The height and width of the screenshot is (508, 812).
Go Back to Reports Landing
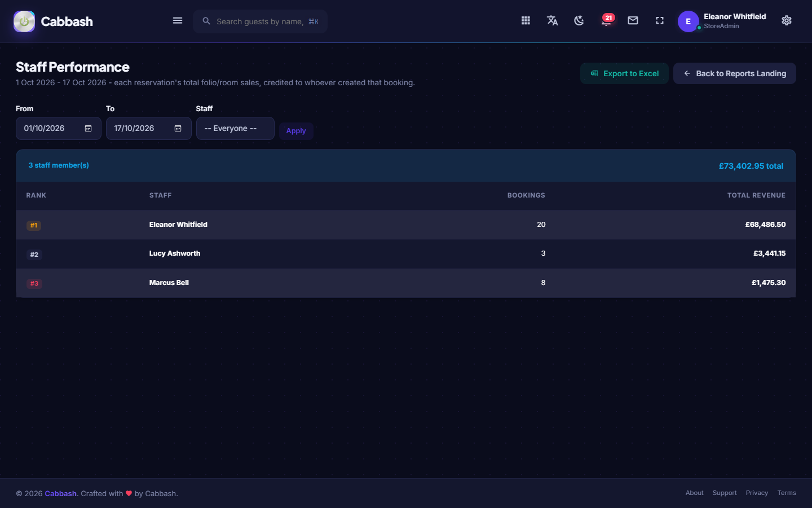pos(735,73)
